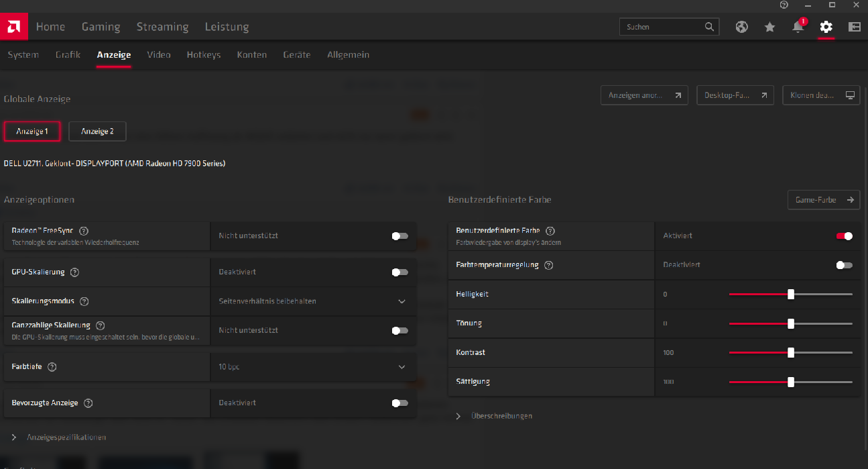
Task: Show help for Farbtemperaturregelung
Action: 549,265
